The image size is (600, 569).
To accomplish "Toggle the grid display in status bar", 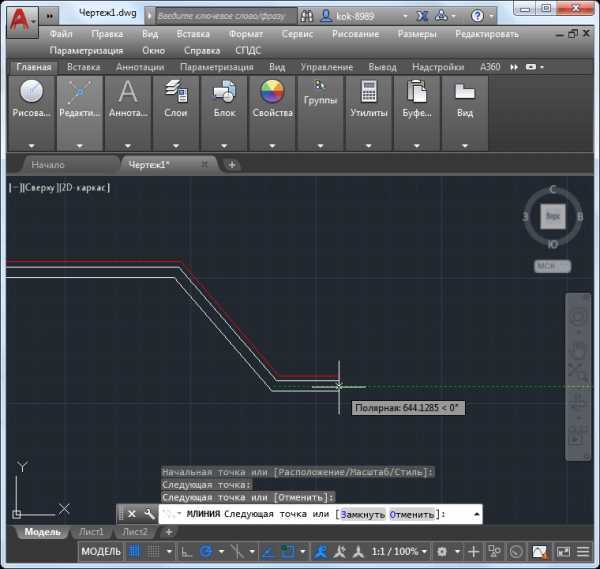I will [x=134, y=551].
